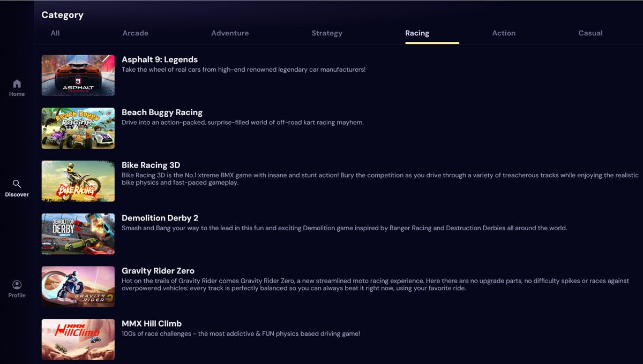Image resolution: width=643 pixels, height=364 pixels.
Task: Open Gravity Rider Zero game page
Action: (x=158, y=271)
